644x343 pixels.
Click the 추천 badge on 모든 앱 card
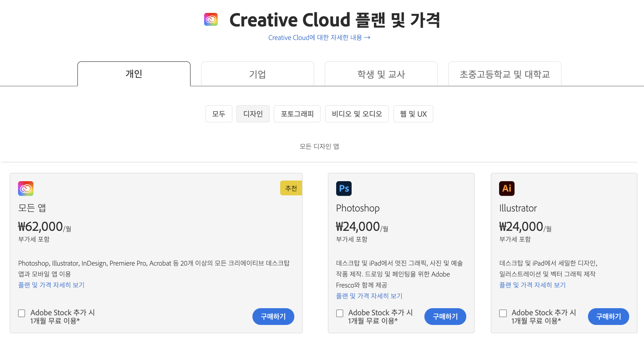tap(291, 188)
